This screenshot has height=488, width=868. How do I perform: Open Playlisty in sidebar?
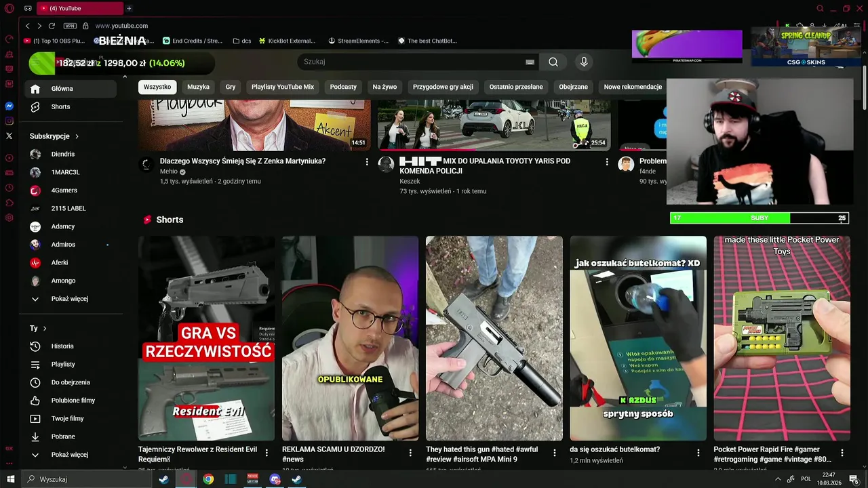(71, 364)
